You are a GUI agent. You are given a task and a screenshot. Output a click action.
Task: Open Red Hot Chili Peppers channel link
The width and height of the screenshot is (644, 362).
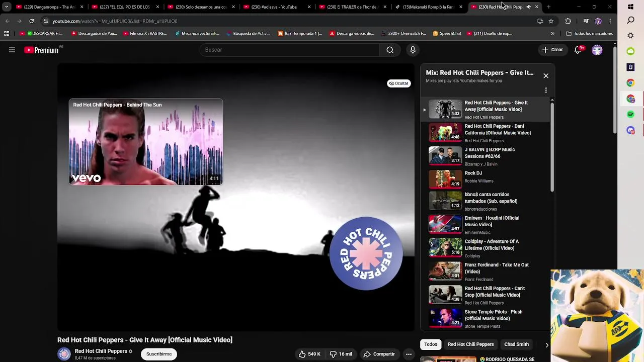(x=101, y=351)
